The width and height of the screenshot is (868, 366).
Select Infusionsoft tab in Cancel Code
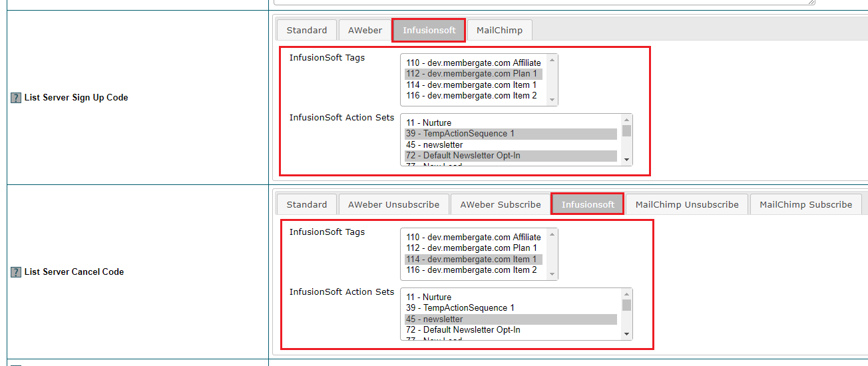[588, 204]
